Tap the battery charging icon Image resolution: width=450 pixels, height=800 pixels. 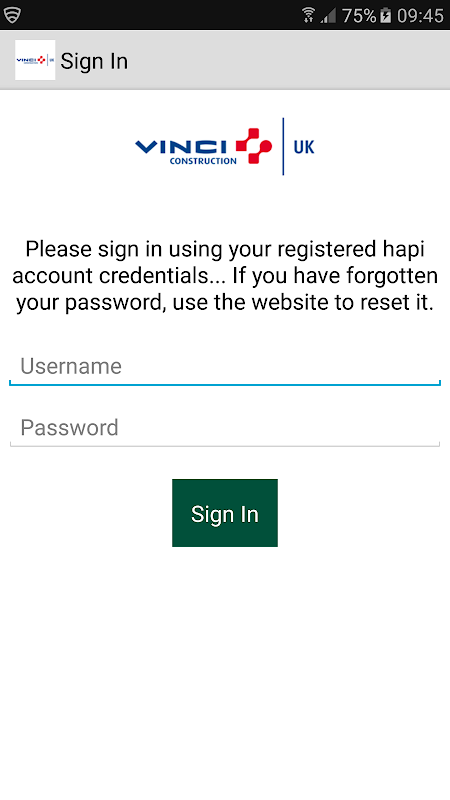[x=386, y=15]
